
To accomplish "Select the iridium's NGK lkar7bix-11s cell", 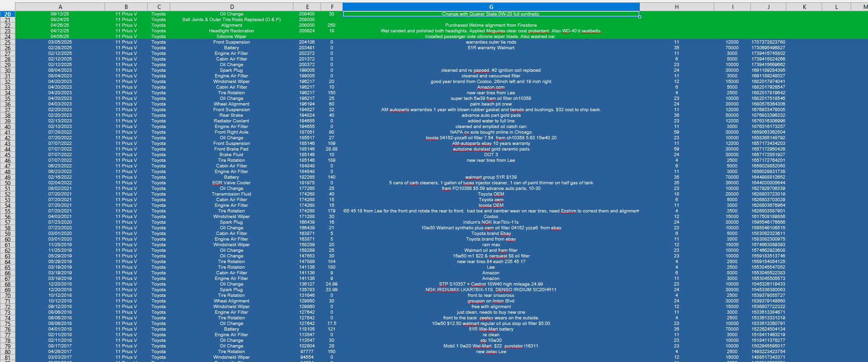I will [491, 222].
